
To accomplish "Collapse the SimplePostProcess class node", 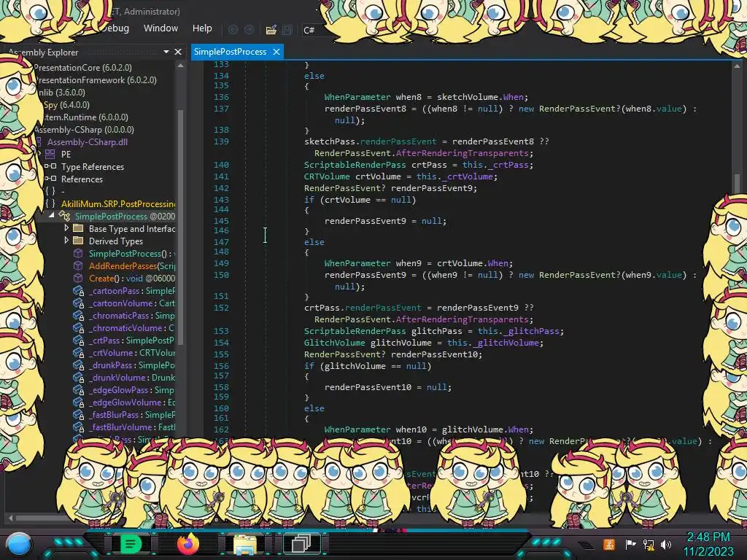I will click(x=52, y=215).
